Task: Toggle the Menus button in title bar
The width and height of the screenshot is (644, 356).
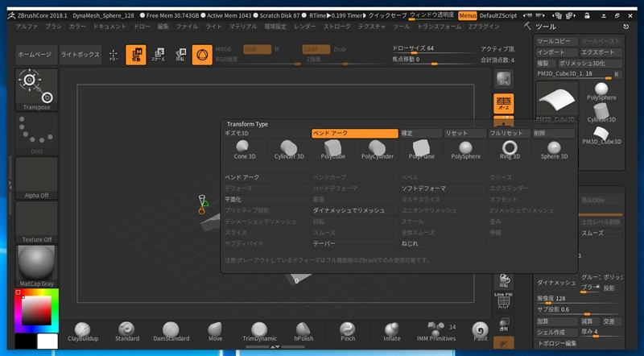Action: (468, 15)
